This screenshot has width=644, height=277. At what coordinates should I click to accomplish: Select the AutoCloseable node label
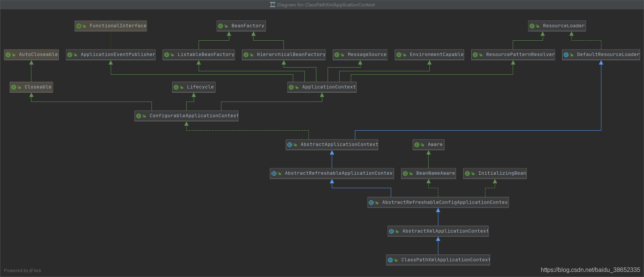coord(38,55)
